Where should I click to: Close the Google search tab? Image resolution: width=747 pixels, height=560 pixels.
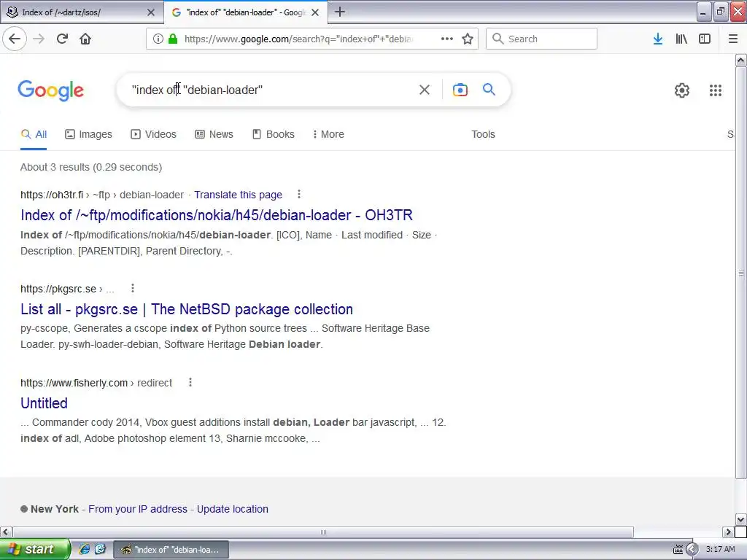point(315,12)
